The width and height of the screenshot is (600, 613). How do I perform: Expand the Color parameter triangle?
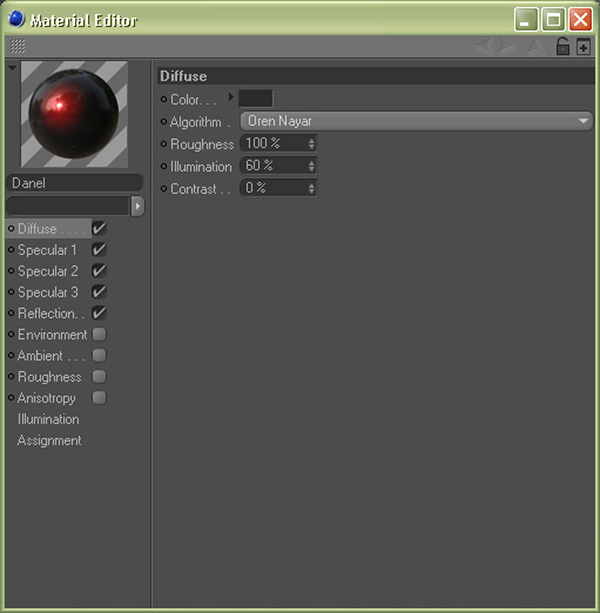231,97
